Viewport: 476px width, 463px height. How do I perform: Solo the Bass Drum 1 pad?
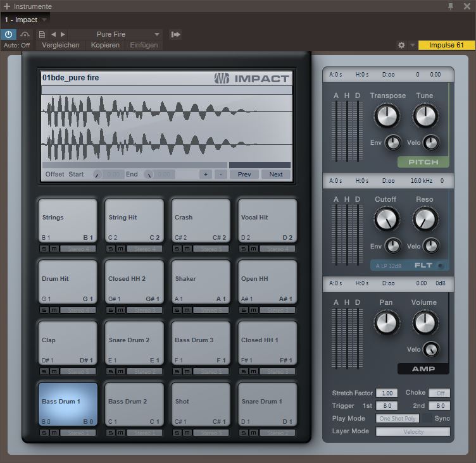tap(44, 433)
